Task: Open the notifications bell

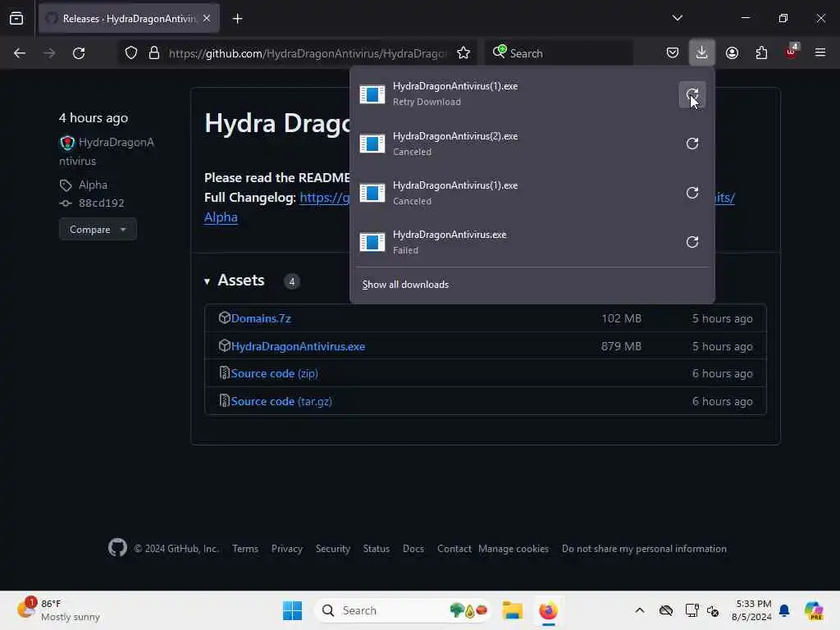Action: 784,610
